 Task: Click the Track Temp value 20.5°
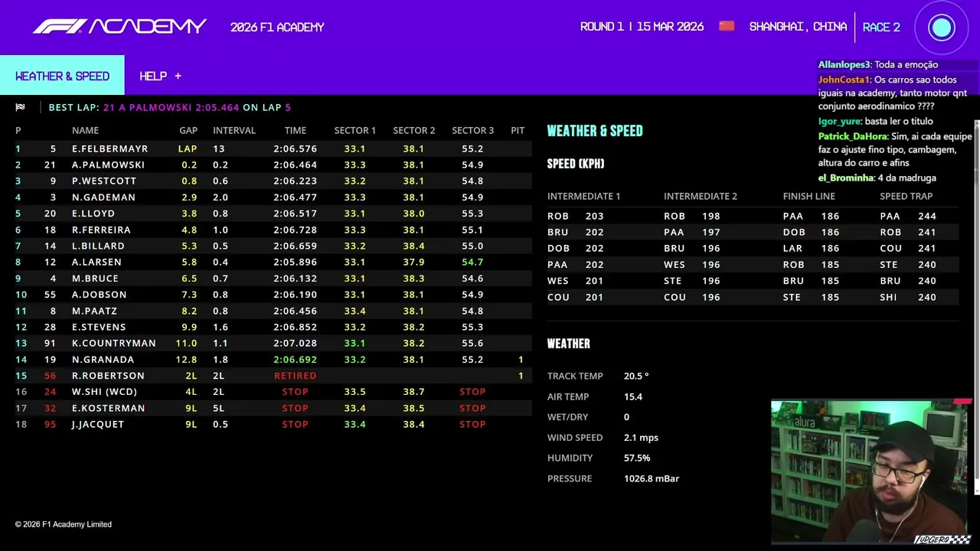click(x=635, y=376)
